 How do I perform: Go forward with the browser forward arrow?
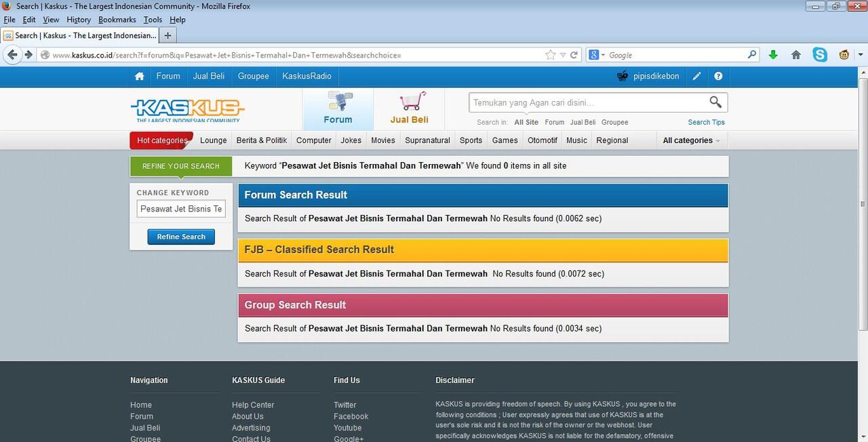pos(28,55)
